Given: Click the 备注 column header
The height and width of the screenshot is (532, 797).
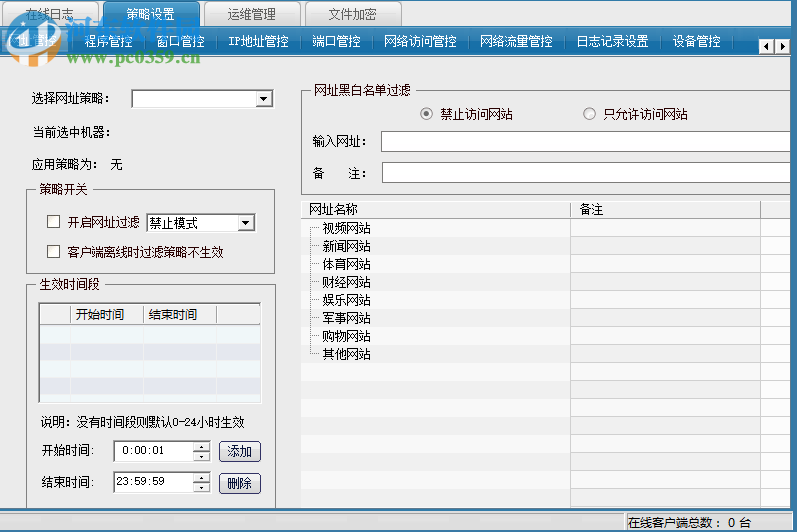Looking at the screenshot, I should pyautogui.click(x=665, y=209).
